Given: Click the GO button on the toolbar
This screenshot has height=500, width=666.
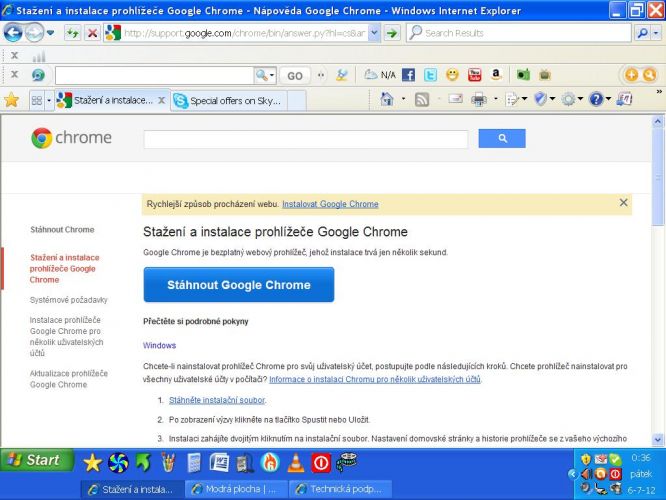Looking at the screenshot, I should [x=295, y=76].
